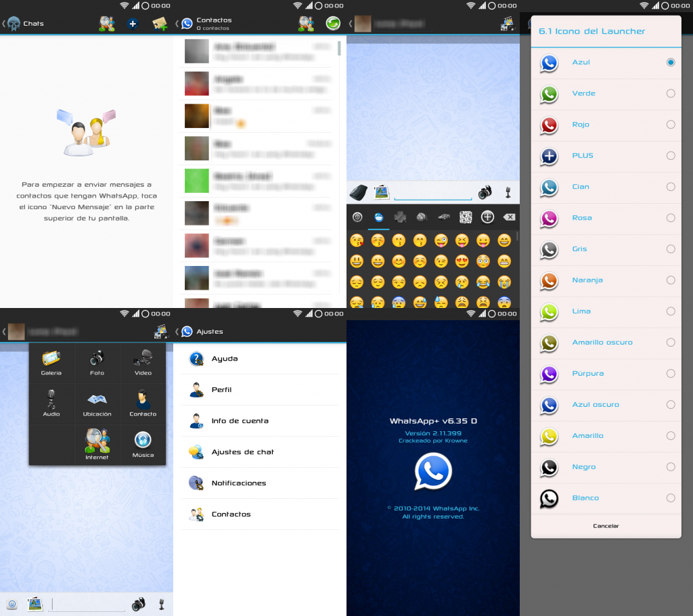Image resolution: width=693 pixels, height=616 pixels.
Task: Refresh contacts with the green circular arrow
Action: click(x=333, y=23)
